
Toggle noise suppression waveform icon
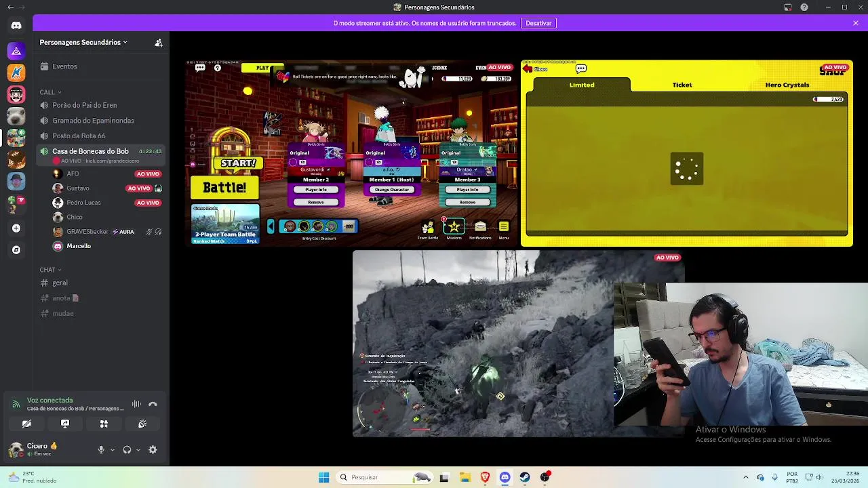[136, 404]
